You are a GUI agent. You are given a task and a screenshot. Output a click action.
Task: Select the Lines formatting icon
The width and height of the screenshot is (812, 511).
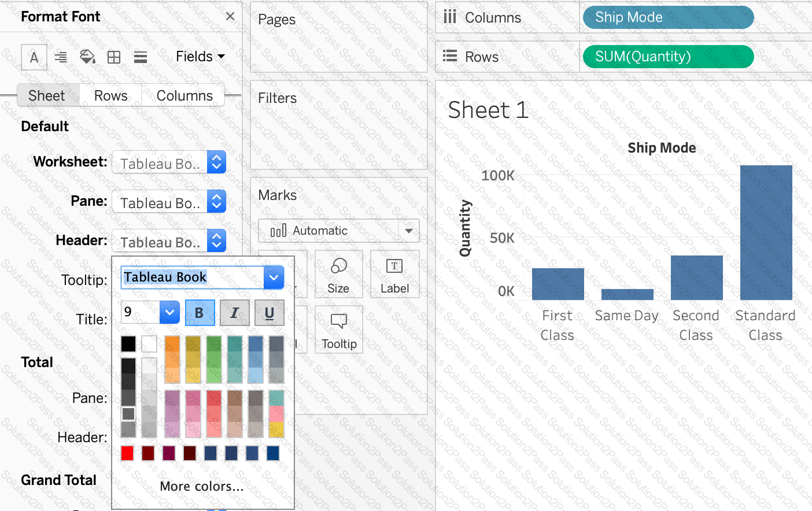coord(141,57)
